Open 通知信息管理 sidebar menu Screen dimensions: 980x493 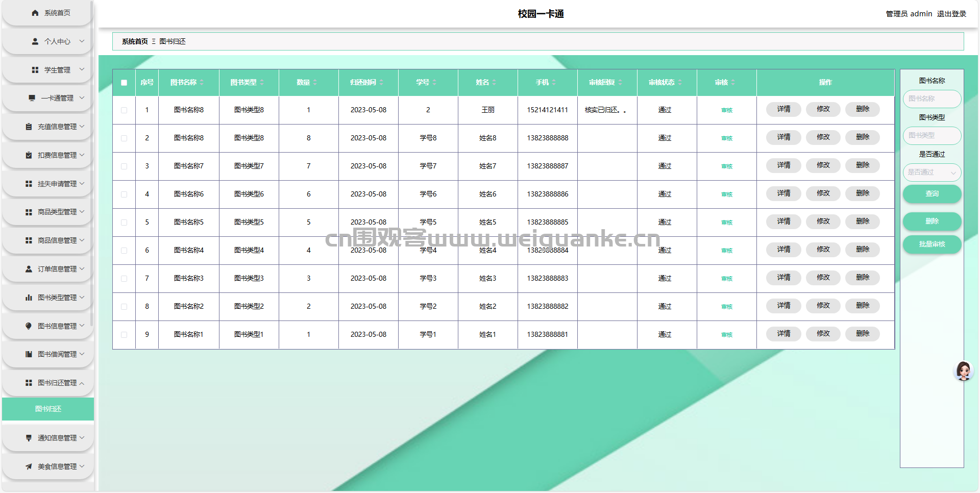(x=47, y=438)
